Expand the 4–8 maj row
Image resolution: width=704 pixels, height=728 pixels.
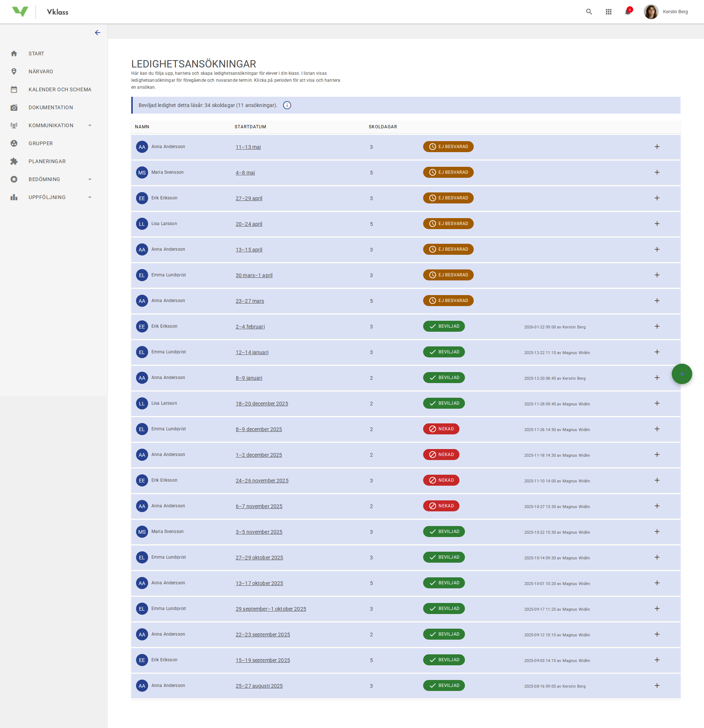pyautogui.click(x=657, y=172)
